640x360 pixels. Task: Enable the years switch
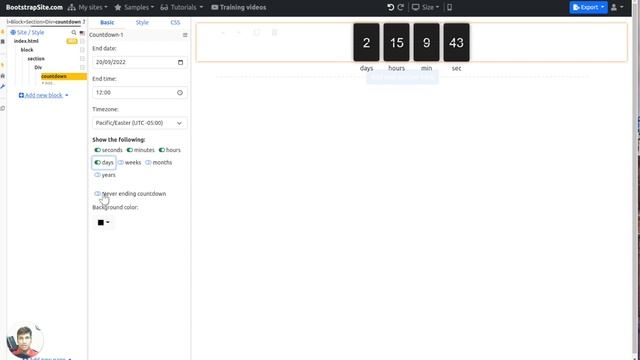(x=98, y=175)
